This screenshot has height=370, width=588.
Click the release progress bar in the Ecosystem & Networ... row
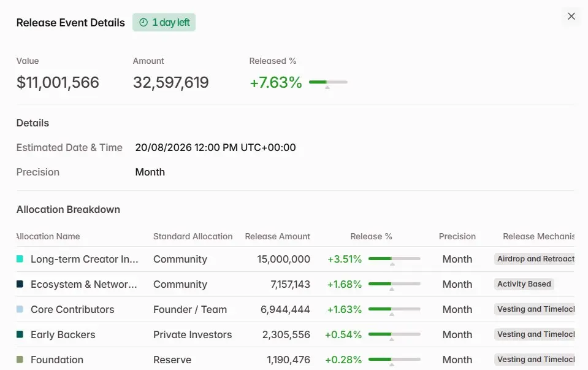tap(394, 284)
